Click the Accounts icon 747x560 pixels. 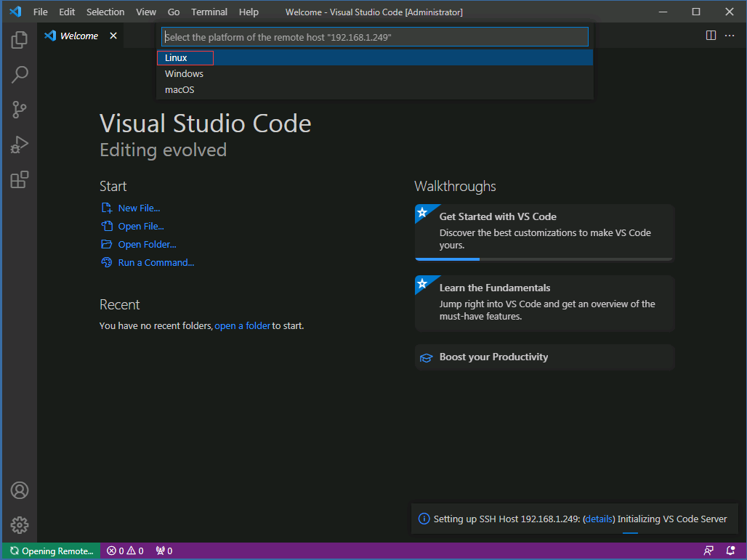click(x=20, y=490)
